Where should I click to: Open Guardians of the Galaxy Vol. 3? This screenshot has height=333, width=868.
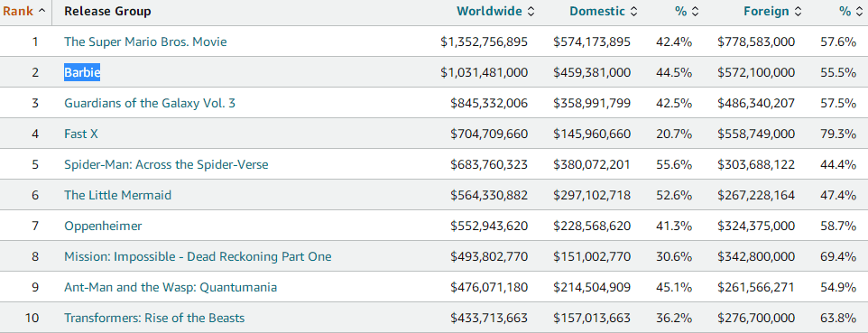150,103
